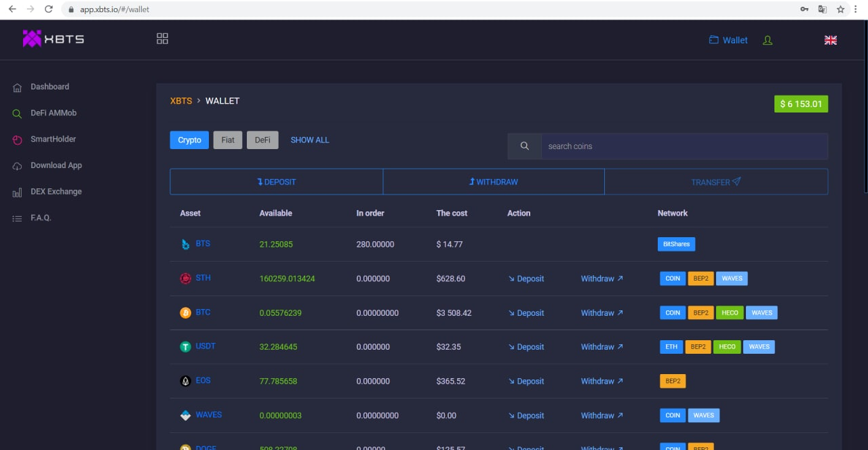Click the USDT coin icon

[x=185, y=347]
